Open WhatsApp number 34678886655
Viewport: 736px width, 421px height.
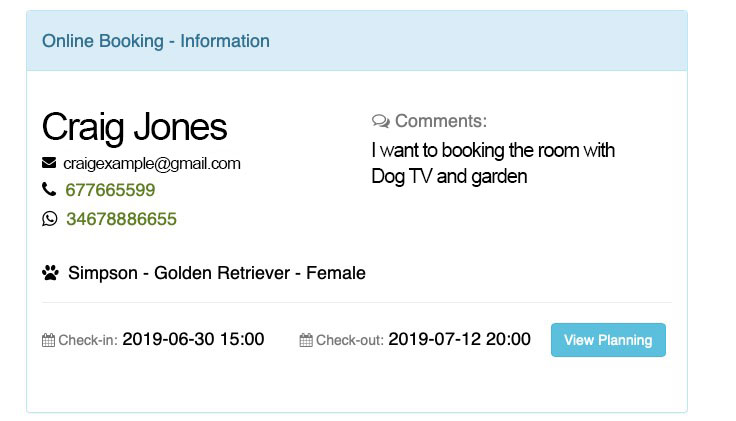click(x=122, y=219)
